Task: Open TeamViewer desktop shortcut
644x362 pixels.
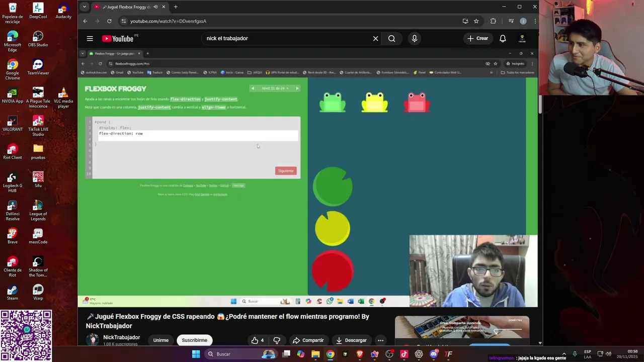Action: (x=38, y=67)
